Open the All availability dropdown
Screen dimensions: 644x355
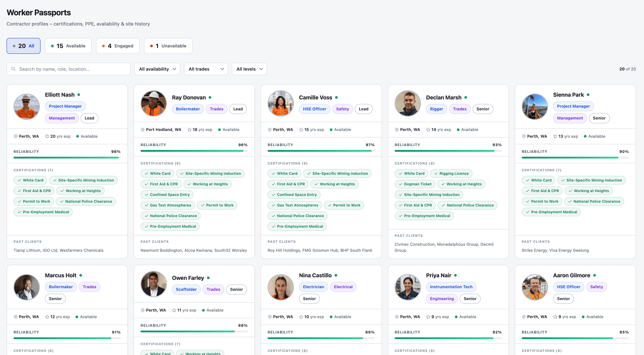pyautogui.click(x=157, y=69)
